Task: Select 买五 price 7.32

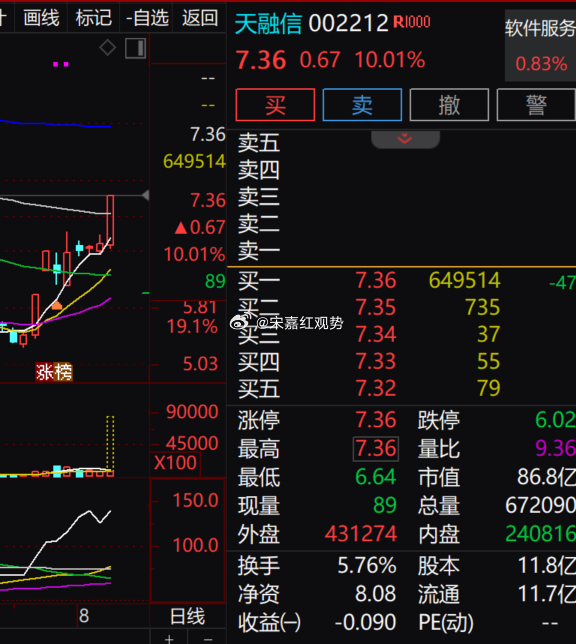Action: 376,388
